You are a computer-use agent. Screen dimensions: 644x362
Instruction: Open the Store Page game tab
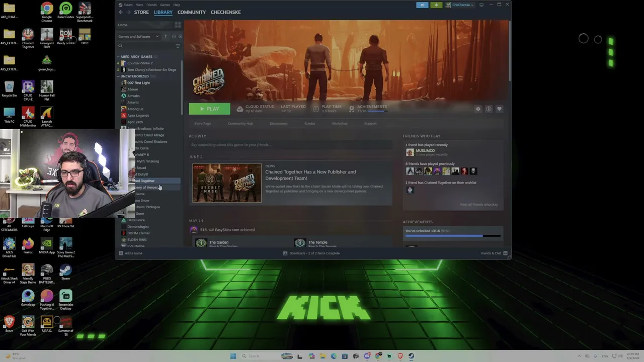[203, 124]
